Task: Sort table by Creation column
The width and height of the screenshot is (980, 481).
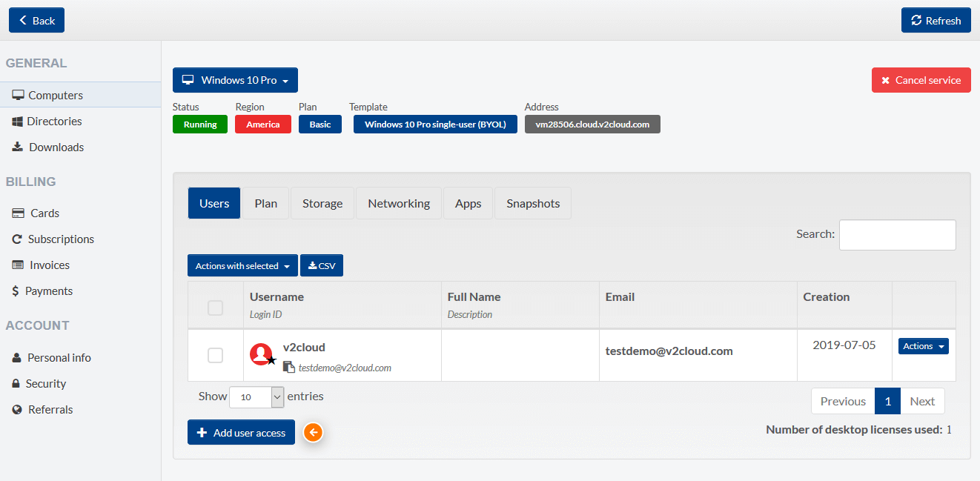Action: pos(844,305)
